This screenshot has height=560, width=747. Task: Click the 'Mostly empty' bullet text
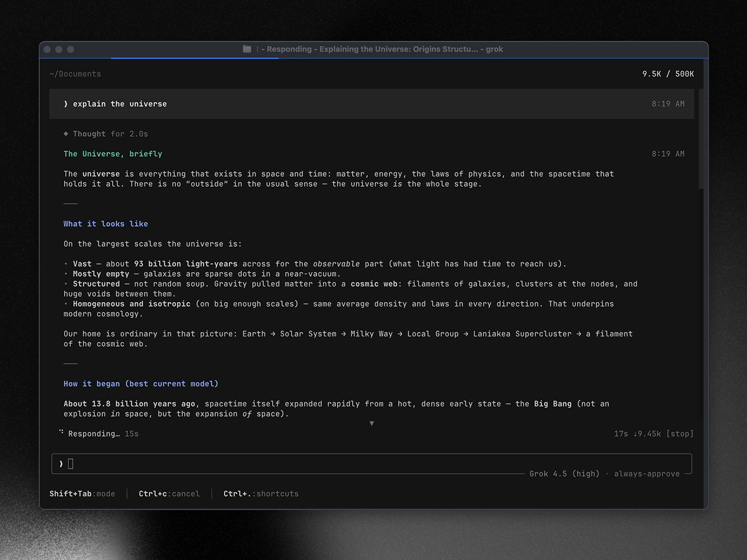click(x=101, y=274)
